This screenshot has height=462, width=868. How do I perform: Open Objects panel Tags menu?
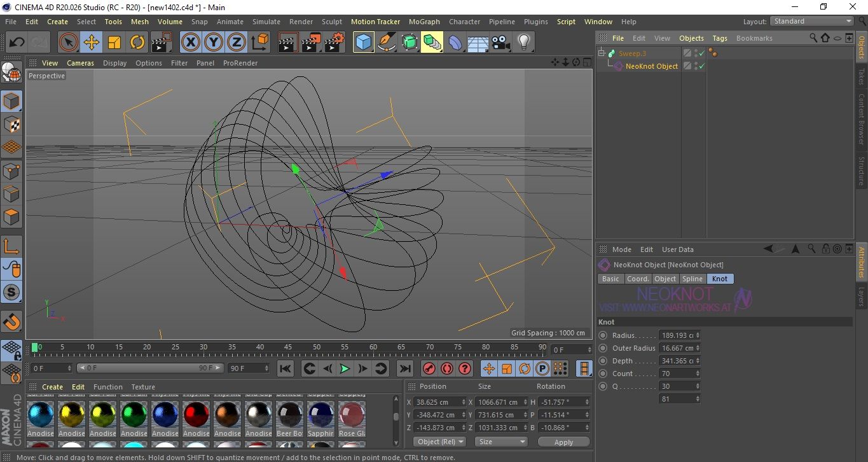719,38
